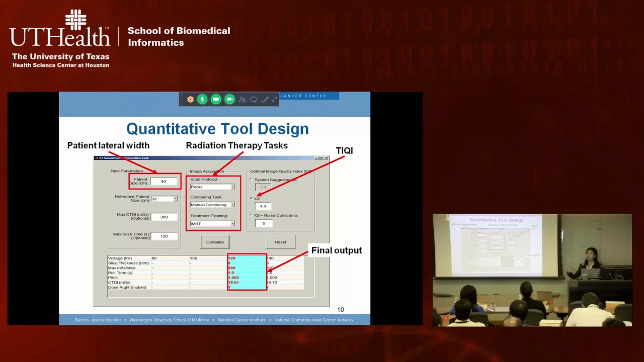Open the Treatment Planning IMRT dropdown
644x362 pixels.
point(212,224)
